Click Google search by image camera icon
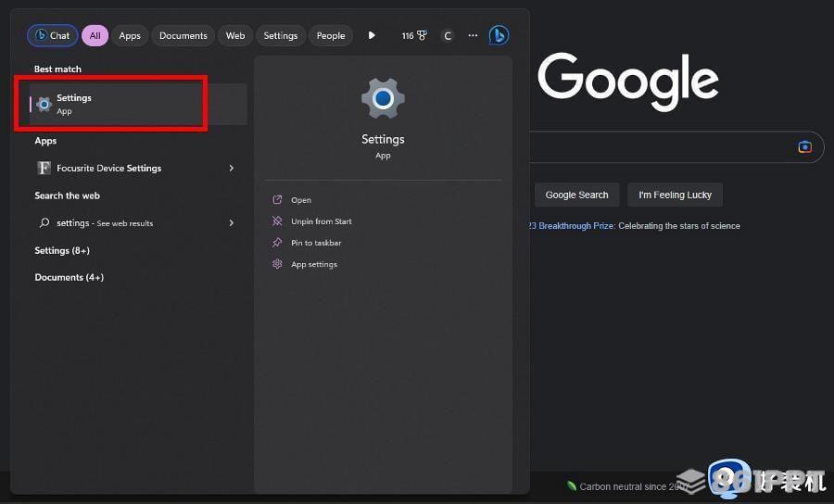The width and height of the screenshot is (834, 504). 804,146
